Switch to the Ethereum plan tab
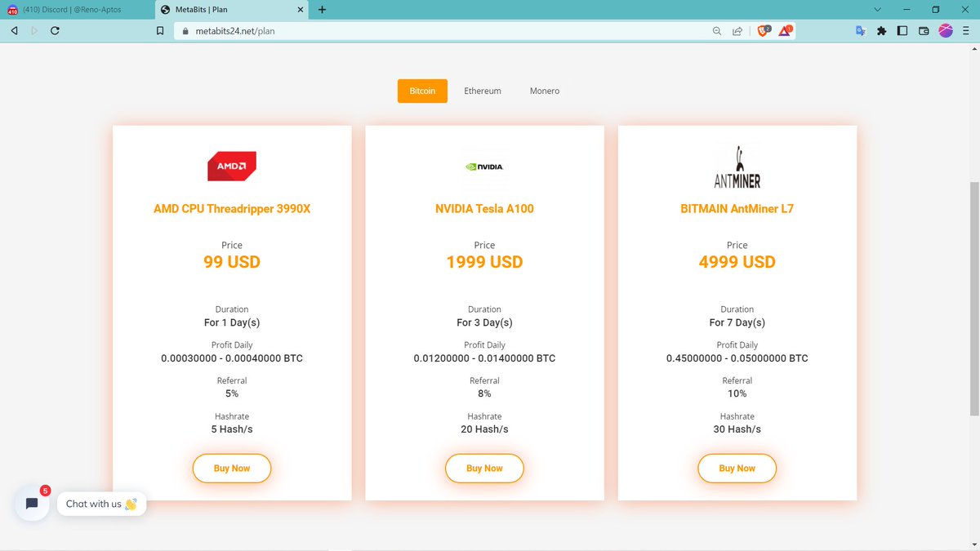This screenshot has width=980, height=551. [483, 91]
